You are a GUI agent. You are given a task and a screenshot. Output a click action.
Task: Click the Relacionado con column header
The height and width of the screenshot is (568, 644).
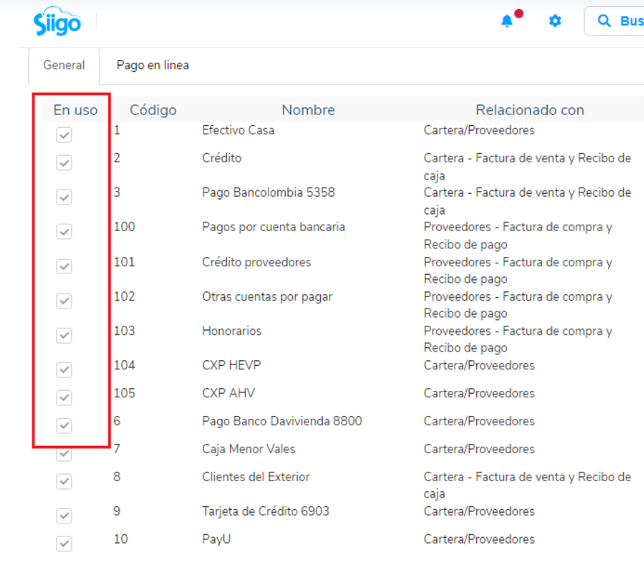tap(529, 110)
